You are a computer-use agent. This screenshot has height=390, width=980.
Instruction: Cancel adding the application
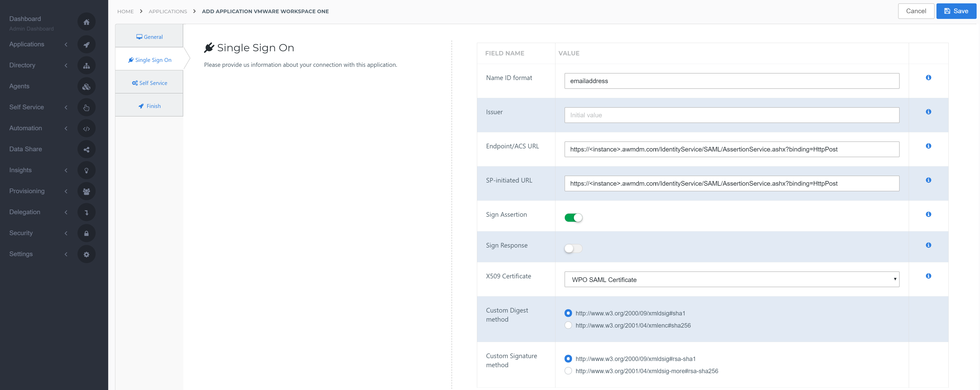pyautogui.click(x=916, y=11)
